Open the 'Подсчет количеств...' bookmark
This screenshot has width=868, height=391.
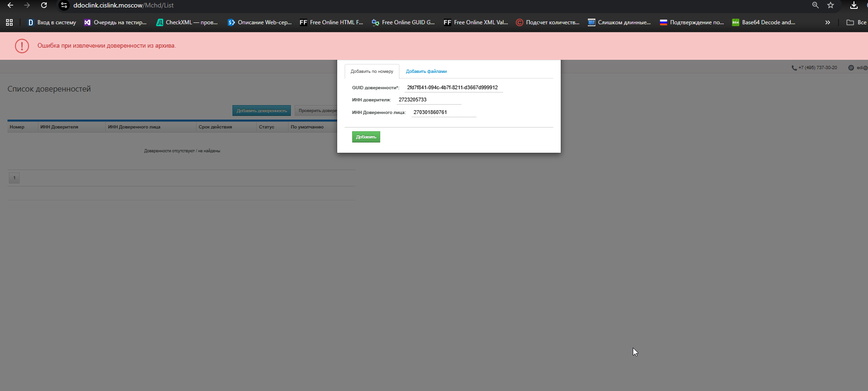click(x=548, y=22)
